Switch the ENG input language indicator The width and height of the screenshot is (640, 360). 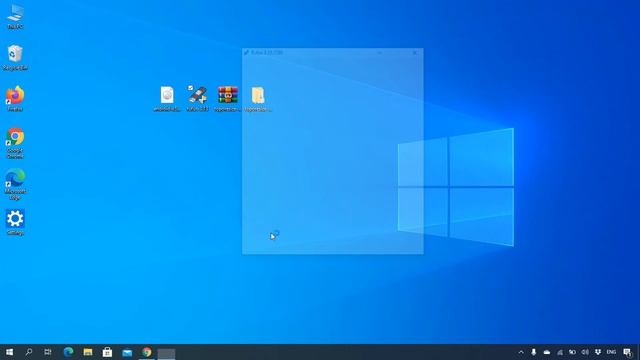[611, 352]
